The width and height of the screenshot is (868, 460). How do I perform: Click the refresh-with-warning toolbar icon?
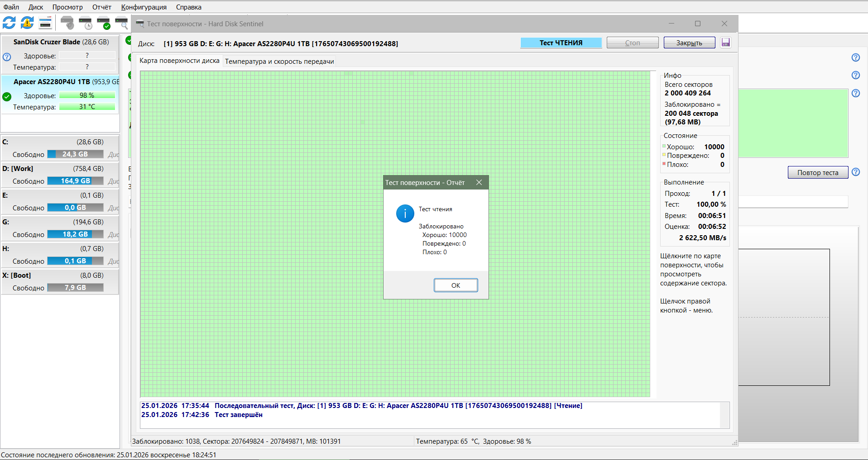point(27,23)
